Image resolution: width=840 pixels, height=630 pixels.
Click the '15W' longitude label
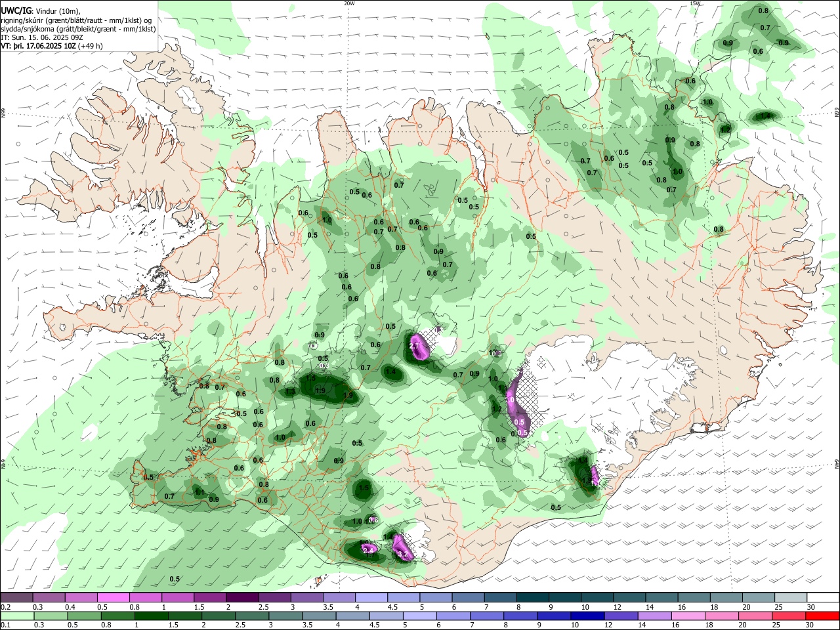click(x=696, y=3)
